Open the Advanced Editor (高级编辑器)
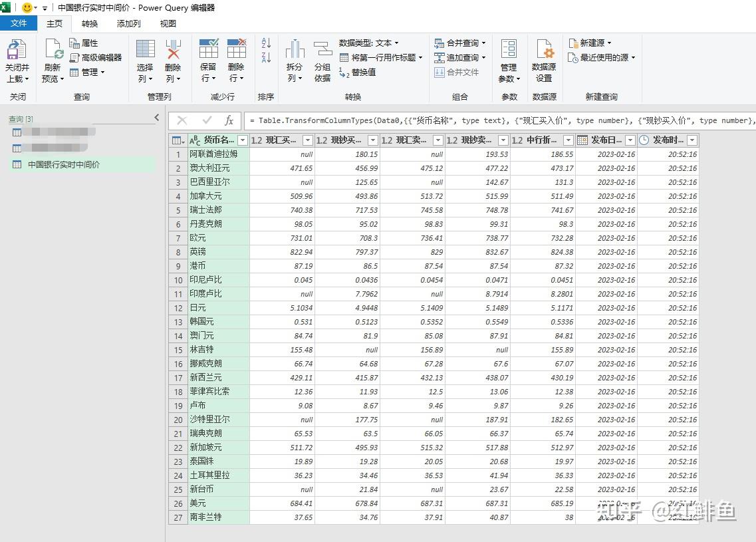756x542 pixels. pos(96,58)
